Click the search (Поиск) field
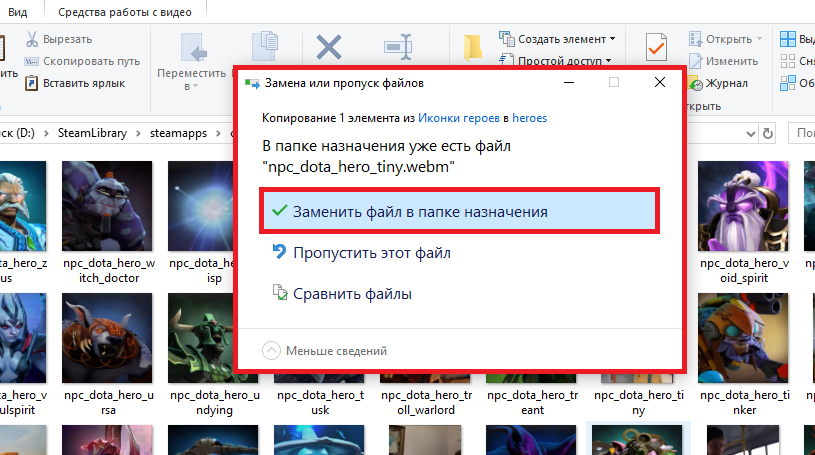This screenshot has height=455, width=815. (801, 133)
